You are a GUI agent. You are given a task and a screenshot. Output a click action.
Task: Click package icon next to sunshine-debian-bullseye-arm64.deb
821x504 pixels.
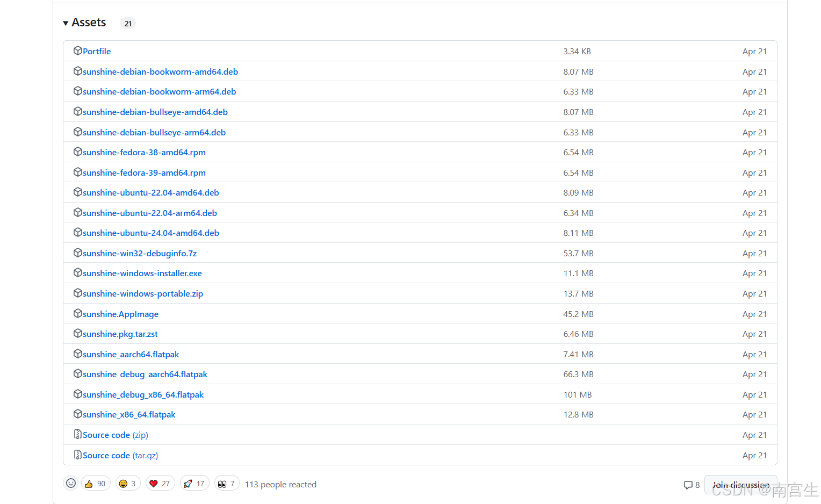tap(78, 132)
